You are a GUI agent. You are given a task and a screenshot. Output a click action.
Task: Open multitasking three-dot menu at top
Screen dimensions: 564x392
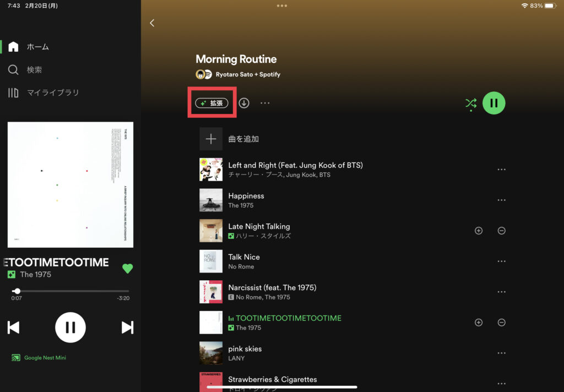[x=282, y=6]
